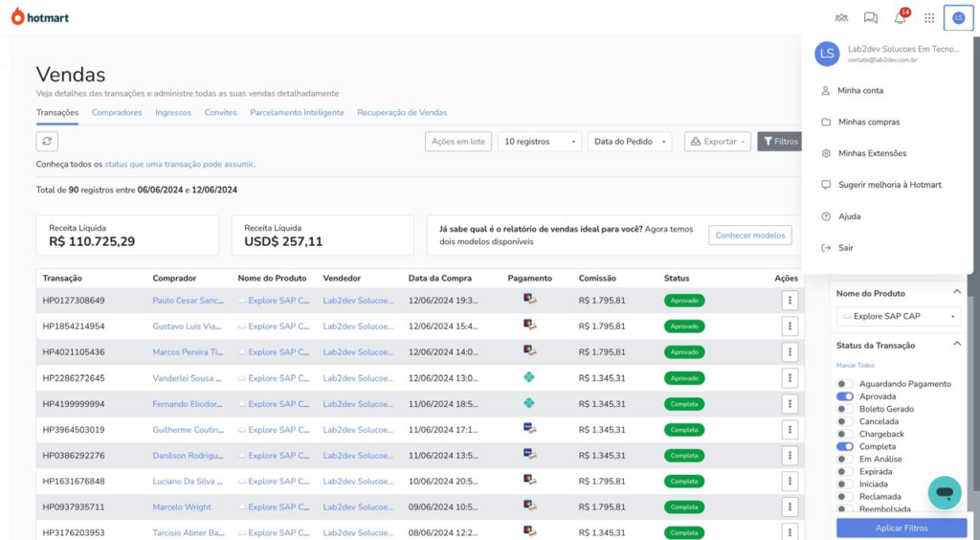The height and width of the screenshot is (540, 980).
Task: Open notifications bell with 14 badge
Action: click(901, 17)
